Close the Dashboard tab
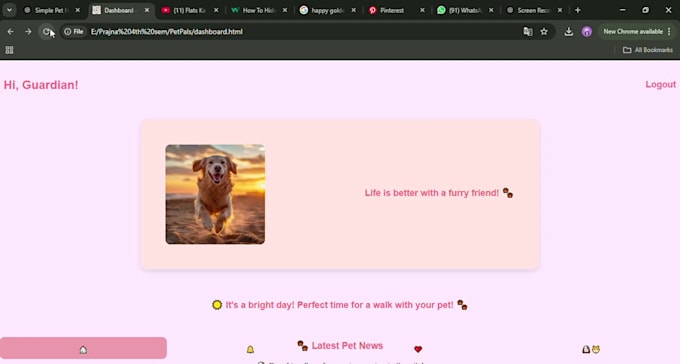 [147, 10]
